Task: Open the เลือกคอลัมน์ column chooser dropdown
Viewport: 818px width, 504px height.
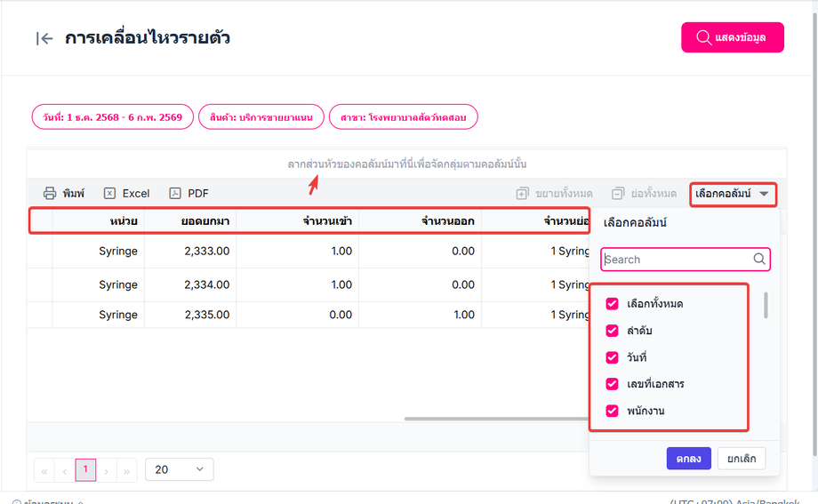Action: coord(734,193)
